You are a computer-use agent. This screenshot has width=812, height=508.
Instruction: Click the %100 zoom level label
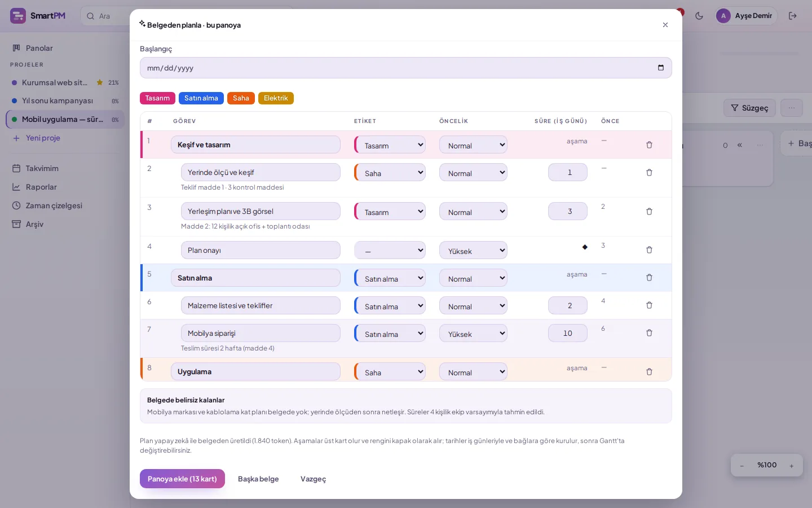click(x=767, y=465)
